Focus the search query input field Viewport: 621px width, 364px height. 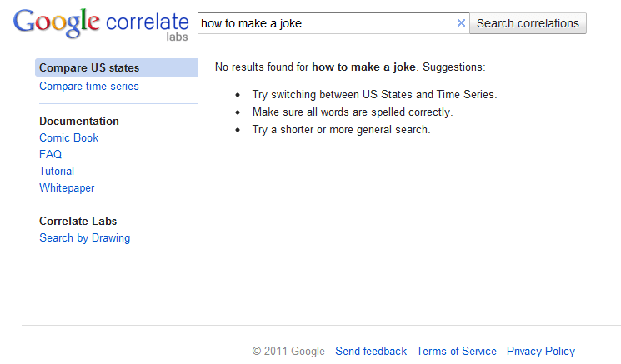pos(325,23)
